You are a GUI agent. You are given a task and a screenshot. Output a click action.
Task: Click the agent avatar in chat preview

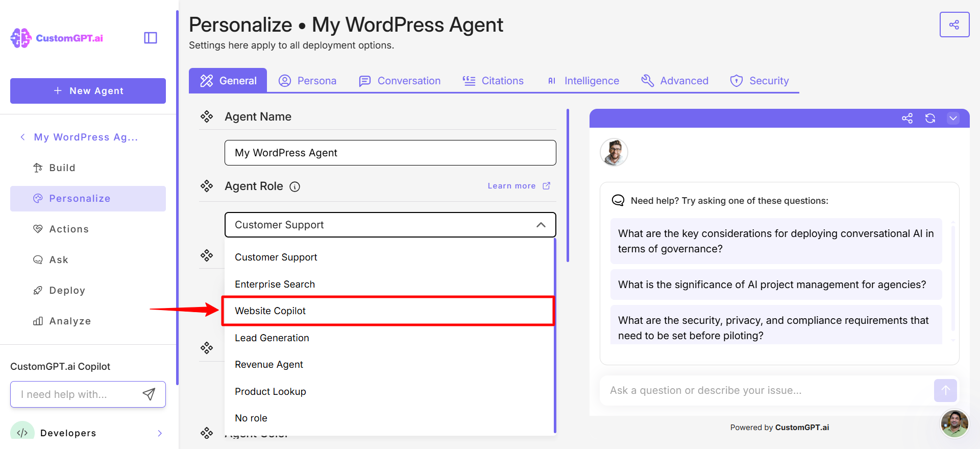click(x=614, y=152)
